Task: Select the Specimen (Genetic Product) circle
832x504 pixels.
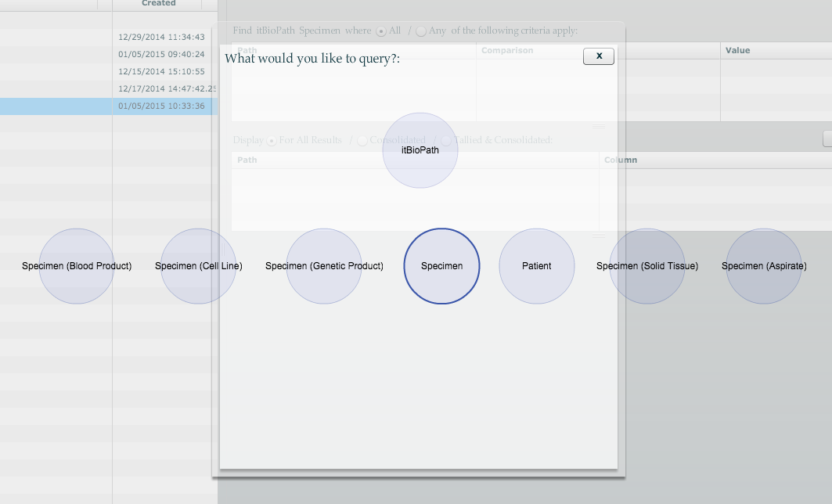Action: pyautogui.click(x=324, y=266)
